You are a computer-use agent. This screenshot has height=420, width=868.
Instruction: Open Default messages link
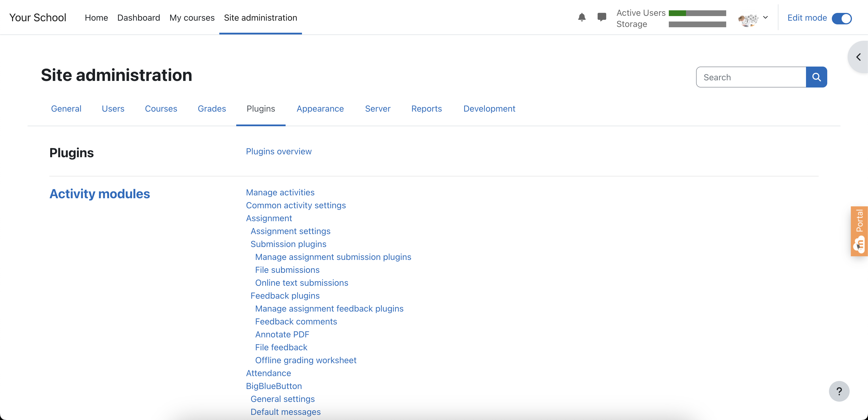pyautogui.click(x=285, y=412)
